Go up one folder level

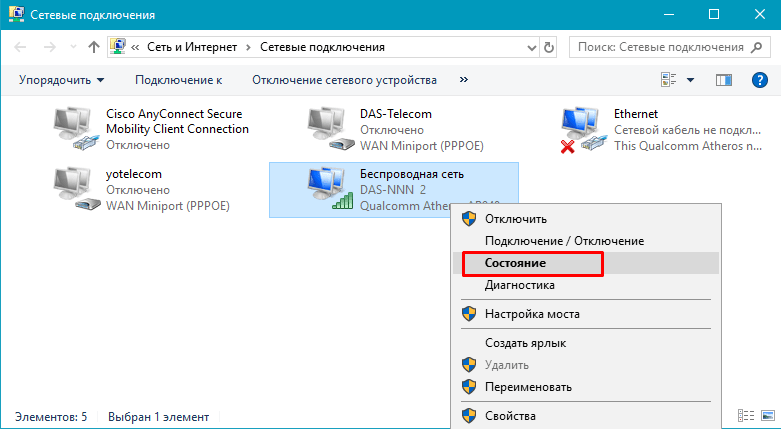coord(93,47)
